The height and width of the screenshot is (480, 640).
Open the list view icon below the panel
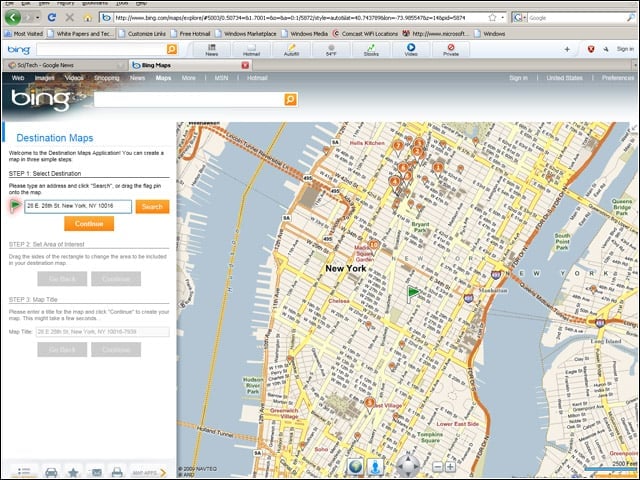[24, 472]
